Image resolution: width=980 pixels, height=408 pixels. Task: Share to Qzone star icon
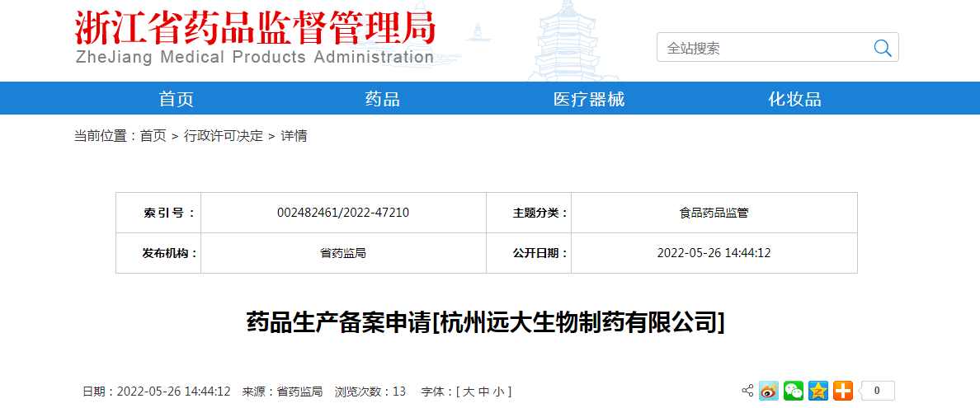point(818,392)
